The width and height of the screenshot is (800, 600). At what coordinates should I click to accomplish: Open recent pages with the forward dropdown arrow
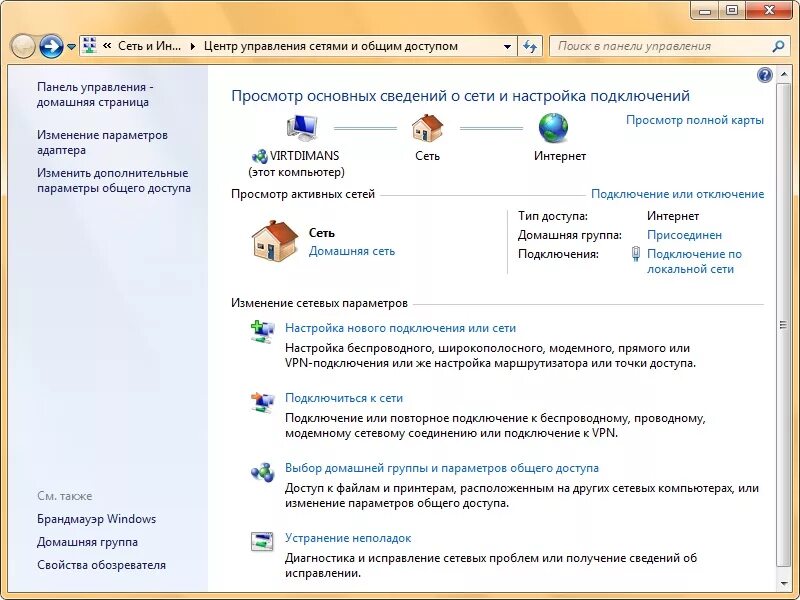tap(72, 45)
